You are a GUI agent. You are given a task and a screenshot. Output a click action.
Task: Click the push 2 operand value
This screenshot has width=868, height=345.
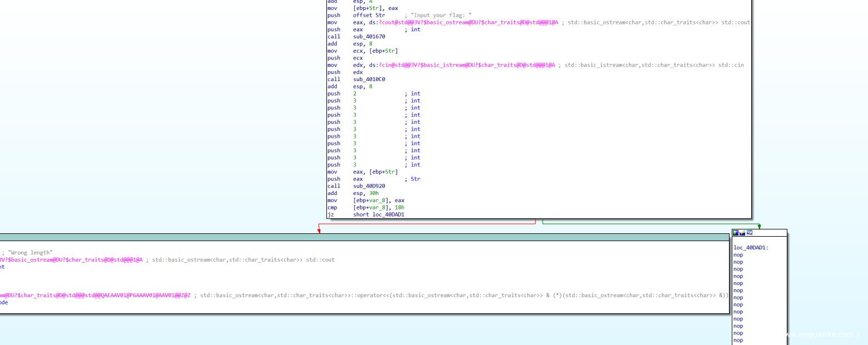pyautogui.click(x=355, y=94)
